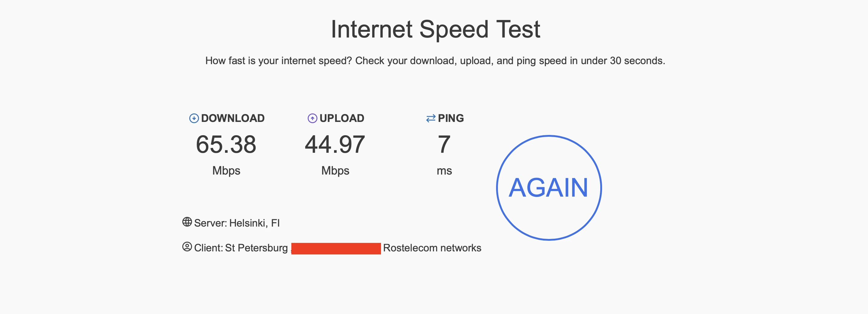
Task: Select the PING label
Action: coord(451,118)
